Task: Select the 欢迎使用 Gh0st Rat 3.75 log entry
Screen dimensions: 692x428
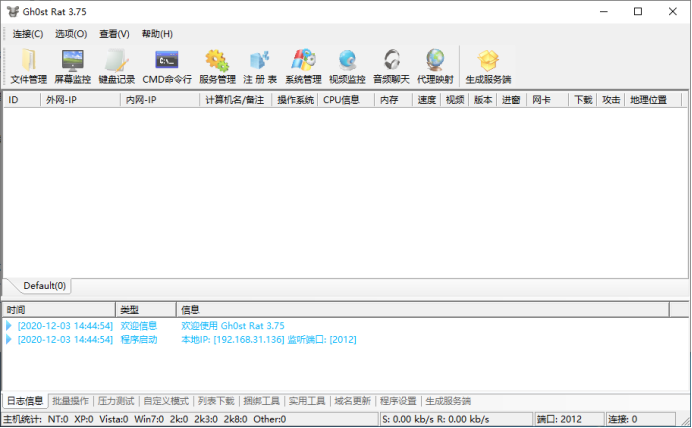Action: [233, 326]
